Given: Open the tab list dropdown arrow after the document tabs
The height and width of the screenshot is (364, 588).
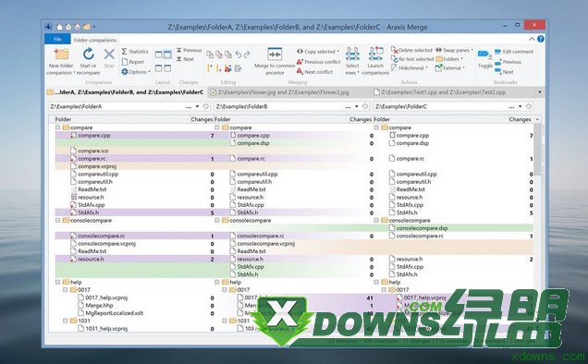Looking at the screenshot, I should [x=540, y=92].
